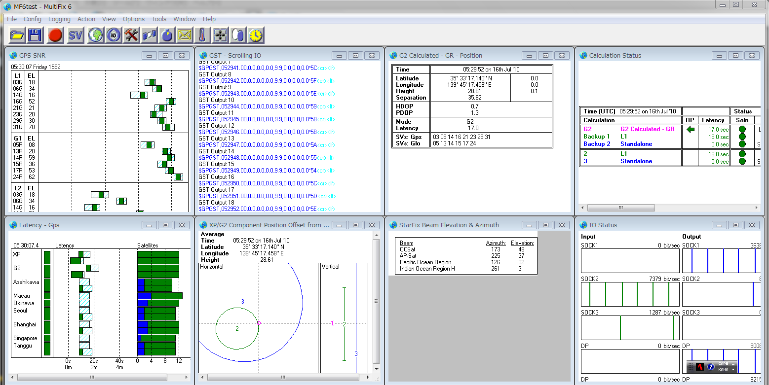Click blue help icon on floating language bar
769x385 pixels.
click(x=710, y=367)
